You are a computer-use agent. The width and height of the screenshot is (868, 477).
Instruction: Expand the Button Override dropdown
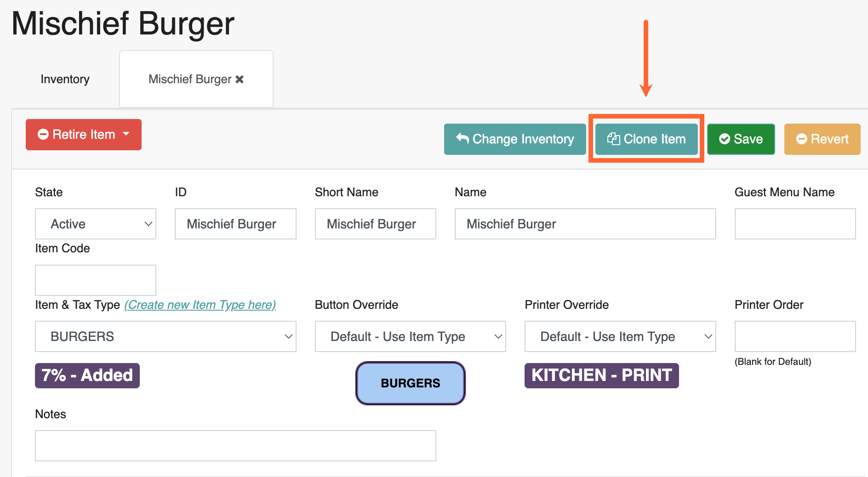point(410,336)
